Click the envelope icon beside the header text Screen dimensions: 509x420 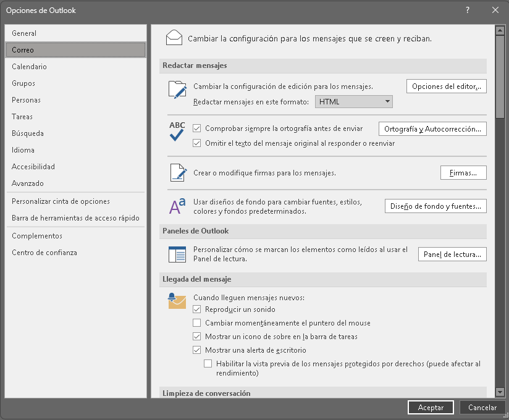pyautogui.click(x=174, y=38)
